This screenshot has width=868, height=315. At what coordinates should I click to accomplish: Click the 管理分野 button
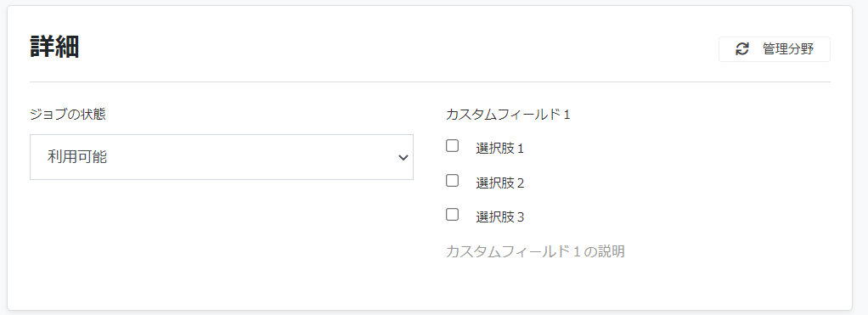(774, 49)
